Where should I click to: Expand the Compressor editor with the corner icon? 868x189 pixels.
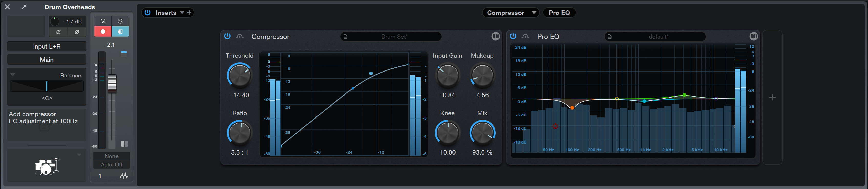[x=495, y=36]
